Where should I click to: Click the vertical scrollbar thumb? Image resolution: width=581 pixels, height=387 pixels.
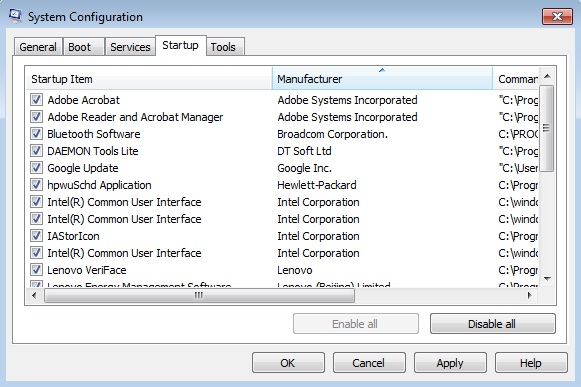click(x=547, y=128)
